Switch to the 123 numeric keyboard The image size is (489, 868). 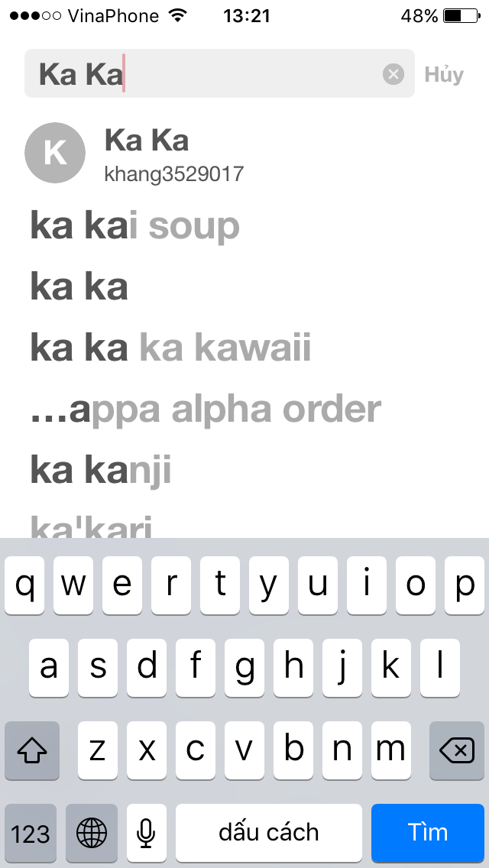(31, 832)
